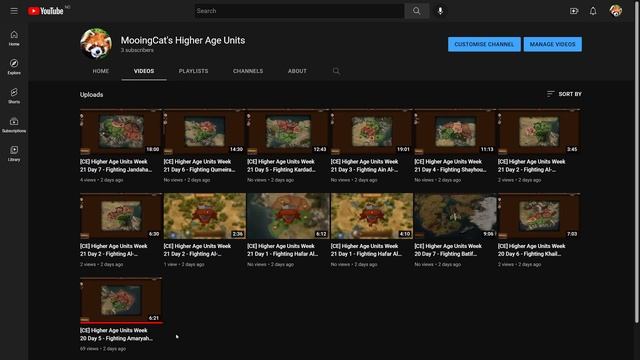Open Week 20 Day 7 Batif thumbnail
The width and height of the screenshot is (640, 360).
coord(456,216)
